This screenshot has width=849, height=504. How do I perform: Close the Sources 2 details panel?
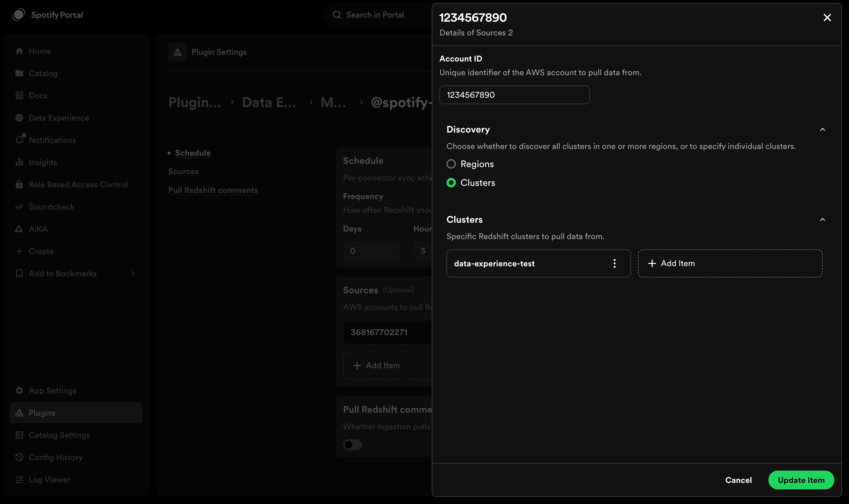coord(827,18)
